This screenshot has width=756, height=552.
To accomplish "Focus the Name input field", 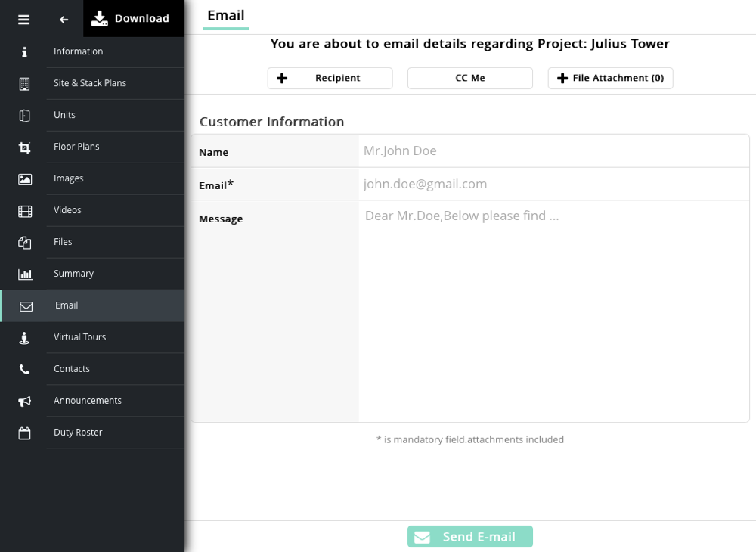I will click(553, 151).
